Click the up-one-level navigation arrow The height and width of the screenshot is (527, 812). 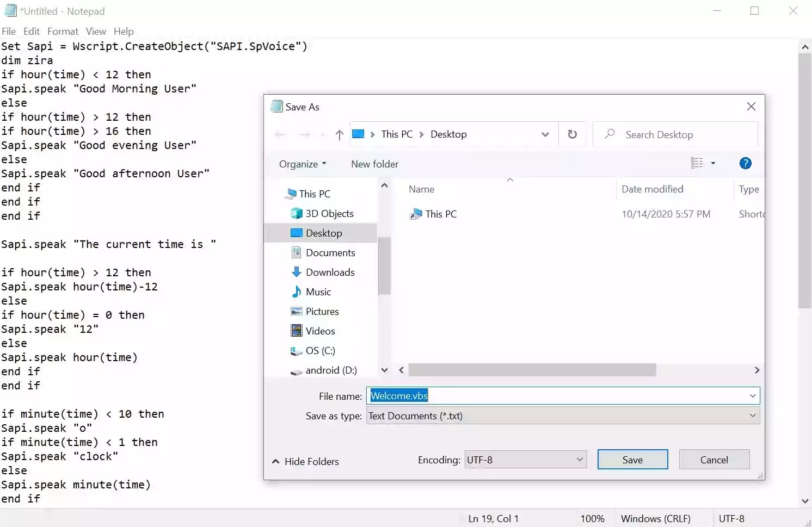point(339,134)
